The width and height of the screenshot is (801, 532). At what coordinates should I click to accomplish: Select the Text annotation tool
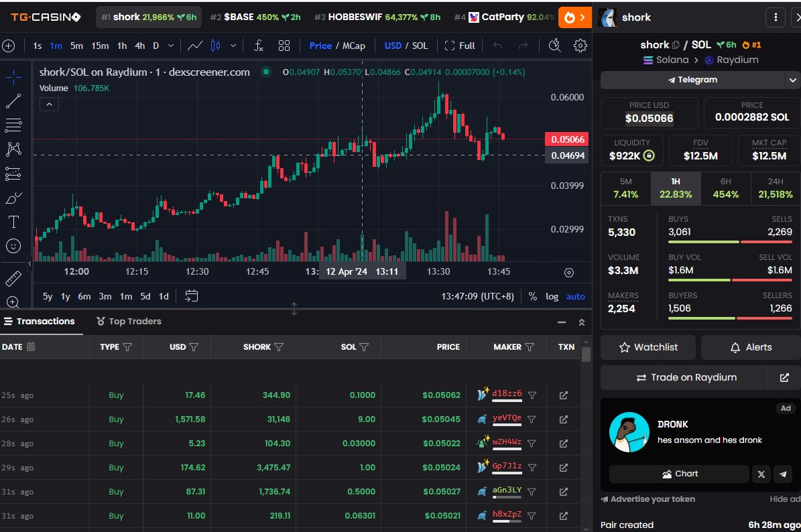pos(13,222)
